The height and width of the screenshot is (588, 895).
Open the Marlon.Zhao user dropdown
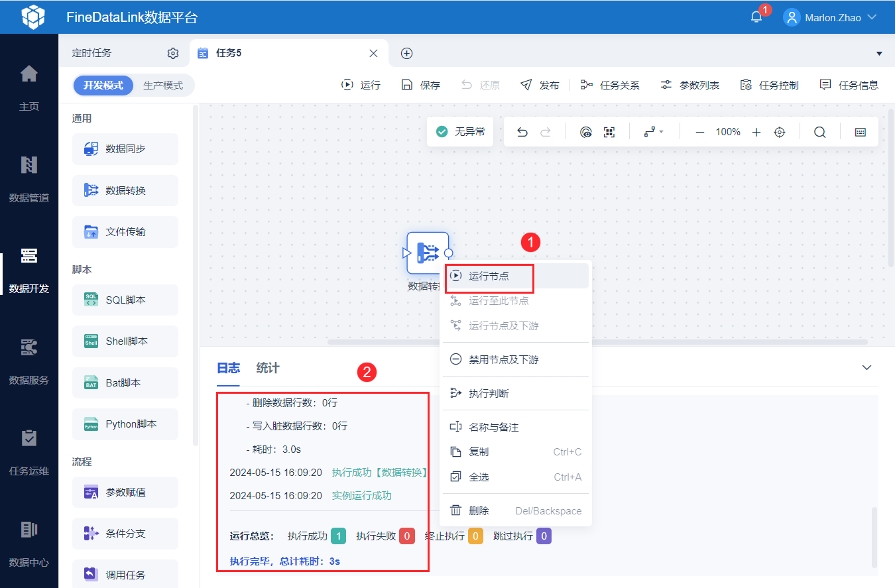[x=831, y=17]
